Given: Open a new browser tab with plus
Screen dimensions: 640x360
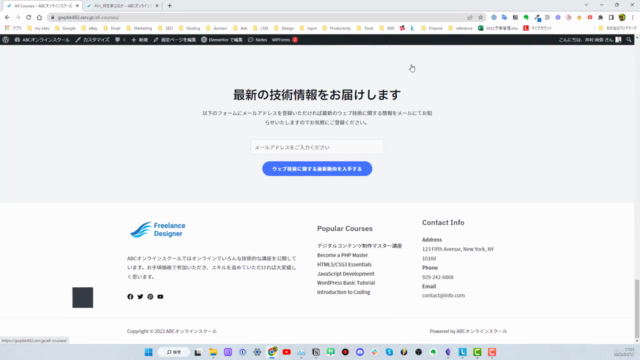Looking at the screenshot, I should click(169, 6).
